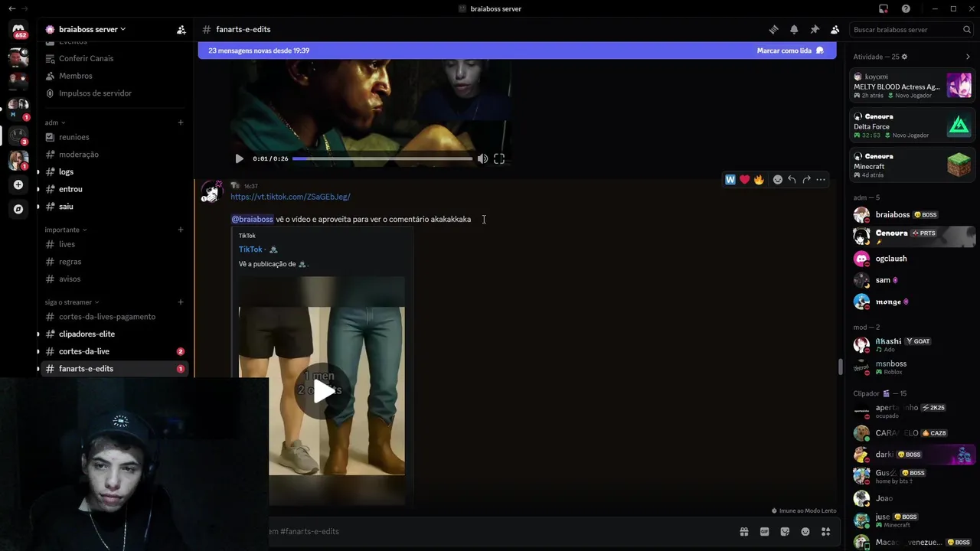Open the Help question mark icon

pos(906,8)
